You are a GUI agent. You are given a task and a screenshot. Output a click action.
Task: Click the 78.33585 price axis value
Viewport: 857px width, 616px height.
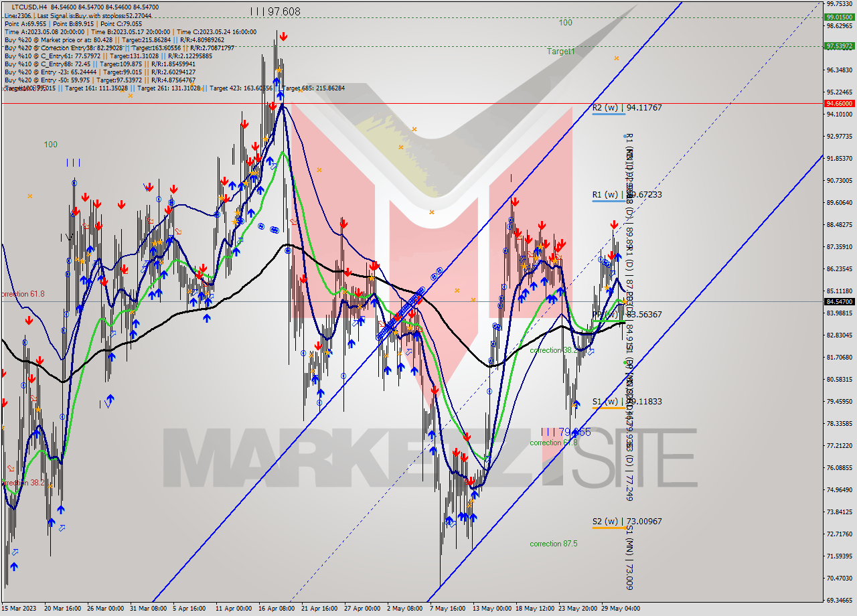pyautogui.click(x=840, y=424)
